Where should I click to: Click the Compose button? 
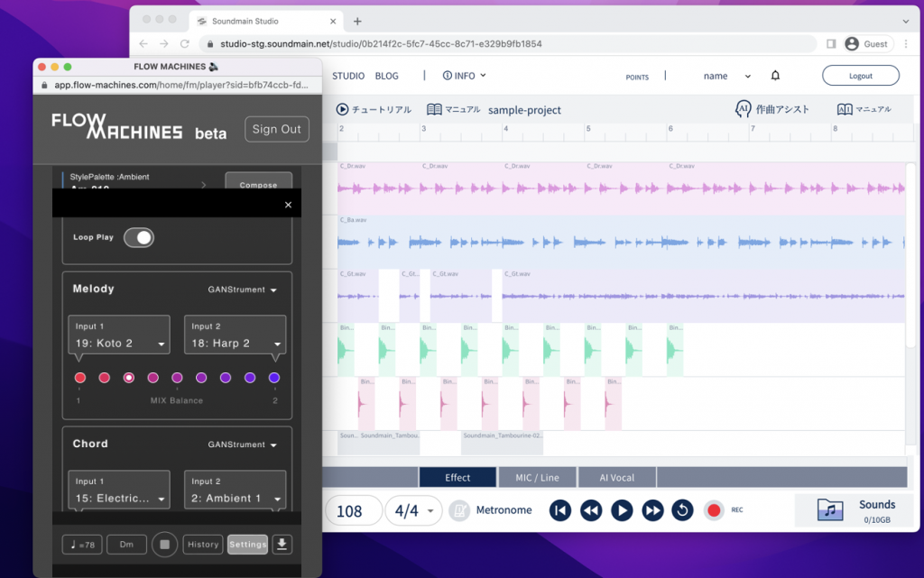(x=259, y=181)
